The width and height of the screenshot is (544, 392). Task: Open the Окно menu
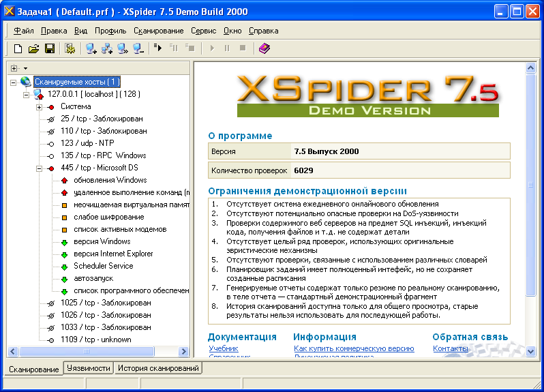pos(232,31)
